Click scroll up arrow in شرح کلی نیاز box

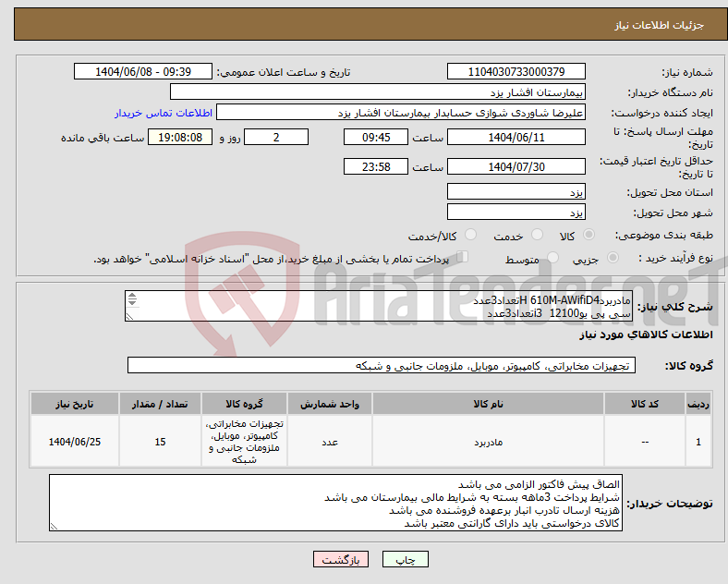[x=132, y=296]
